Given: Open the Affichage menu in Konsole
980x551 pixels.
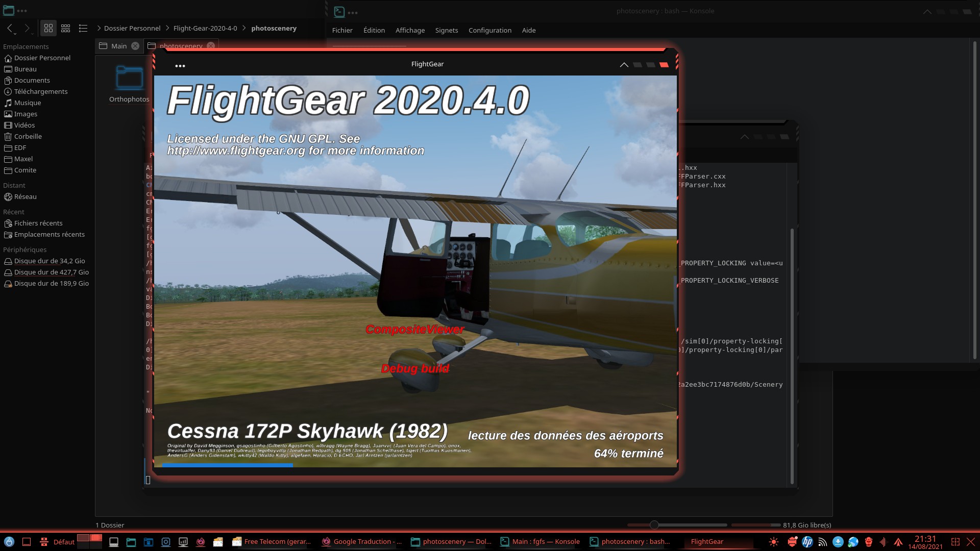Looking at the screenshot, I should point(410,30).
